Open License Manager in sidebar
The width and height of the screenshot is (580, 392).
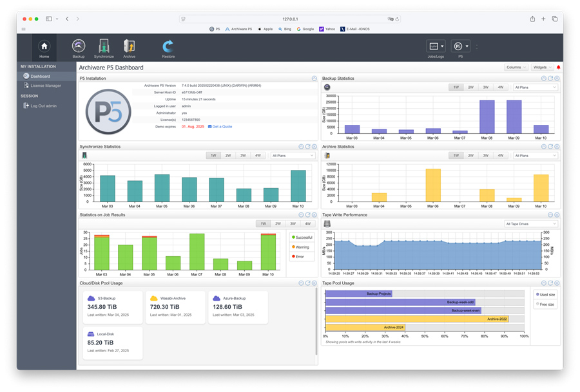click(45, 85)
